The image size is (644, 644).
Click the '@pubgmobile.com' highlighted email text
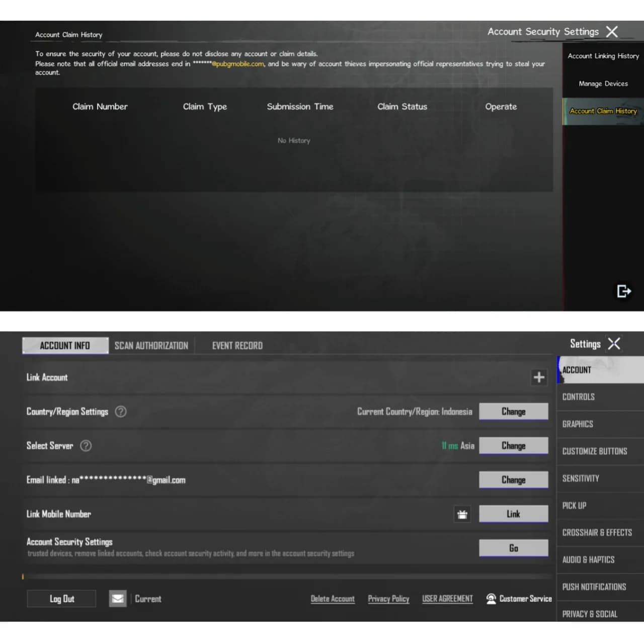237,64
